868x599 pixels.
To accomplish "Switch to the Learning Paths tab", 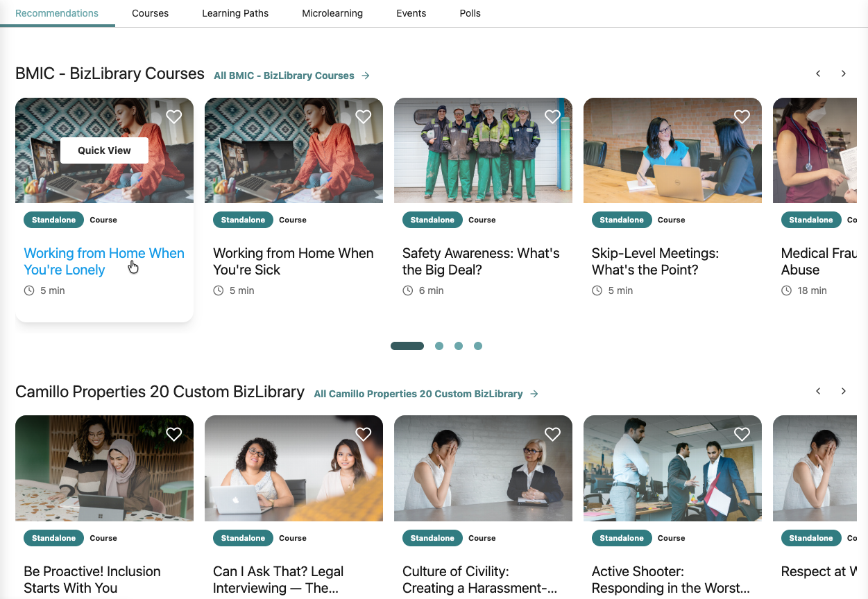I will (x=235, y=13).
